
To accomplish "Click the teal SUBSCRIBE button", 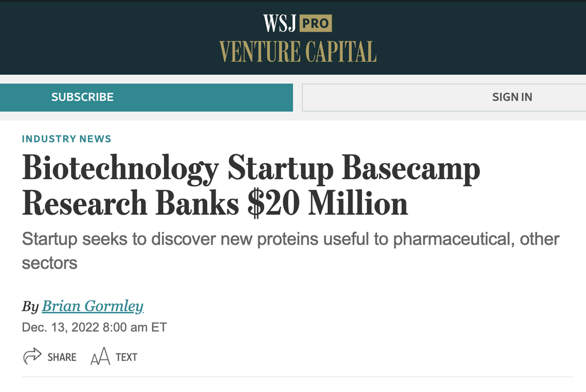I will click(x=82, y=97).
